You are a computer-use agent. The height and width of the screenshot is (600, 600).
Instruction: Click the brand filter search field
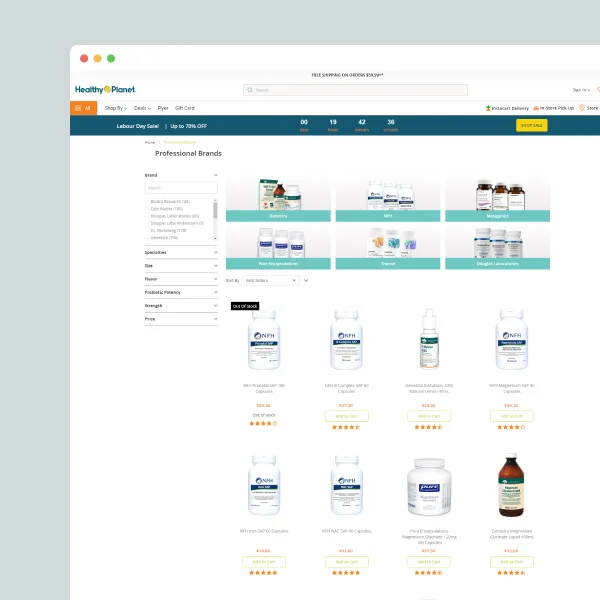click(181, 188)
